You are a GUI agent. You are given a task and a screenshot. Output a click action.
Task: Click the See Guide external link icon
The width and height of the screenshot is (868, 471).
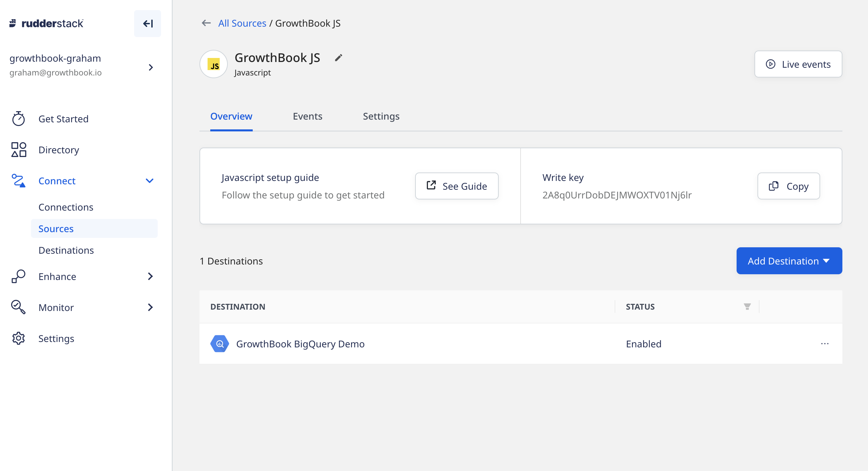click(x=431, y=186)
